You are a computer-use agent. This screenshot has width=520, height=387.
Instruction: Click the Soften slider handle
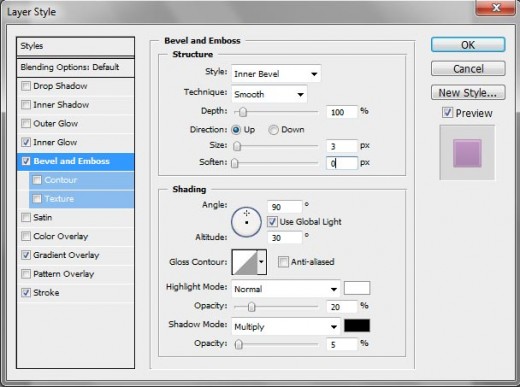pyautogui.click(x=235, y=163)
